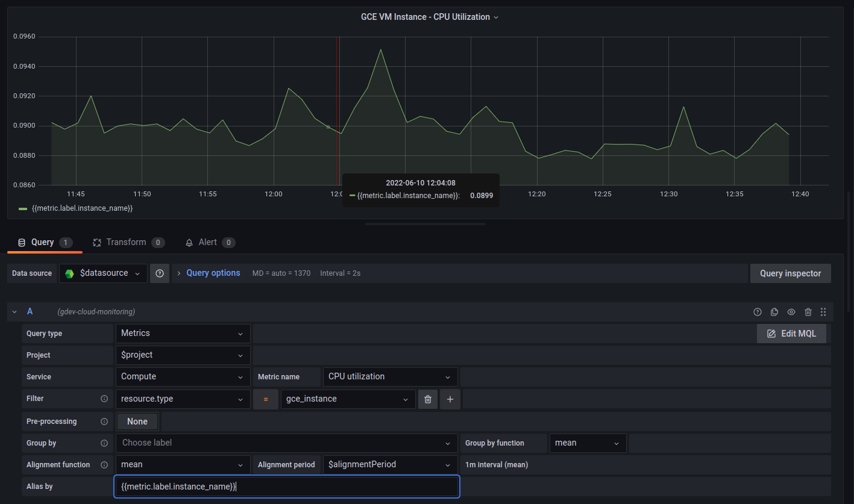Delete query A with the trash icon
The image size is (854, 504).
(808, 312)
